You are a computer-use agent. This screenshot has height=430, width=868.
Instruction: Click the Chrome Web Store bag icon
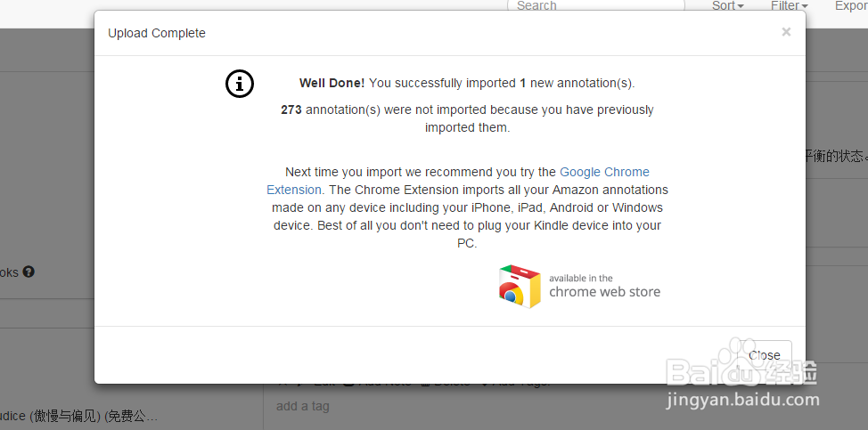coord(520,286)
